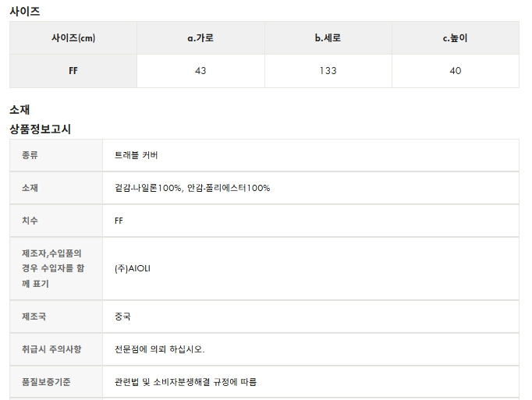This screenshot has width=532, height=400.
Task: Click the a.가로 column header
Action: click(x=200, y=37)
